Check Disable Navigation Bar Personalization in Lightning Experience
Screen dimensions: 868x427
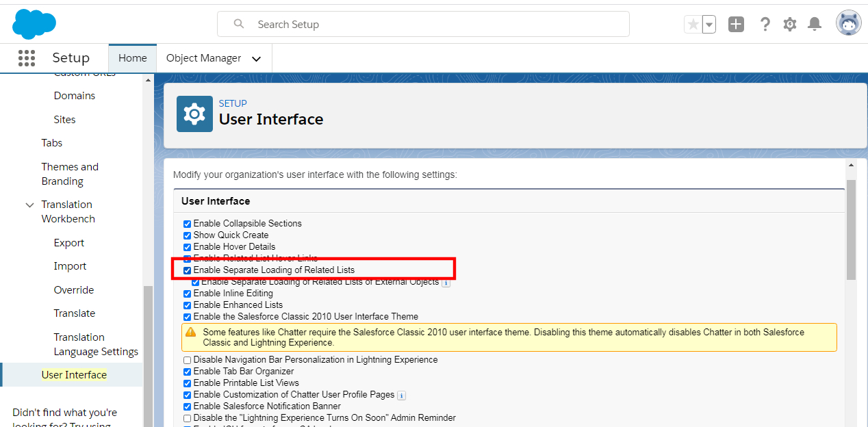[186, 360]
